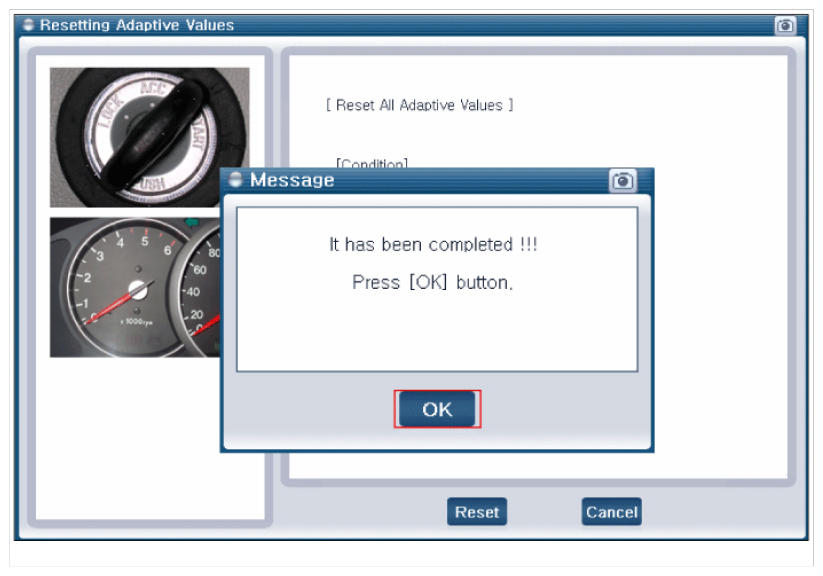Image resolution: width=823 pixels, height=576 pixels.
Task: Click the Resetting Adaptive Values title text
Action: pyautogui.click(x=137, y=25)
